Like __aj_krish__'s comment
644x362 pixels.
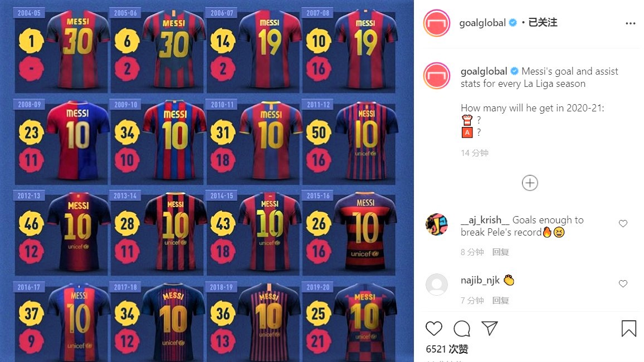(623, 223)
